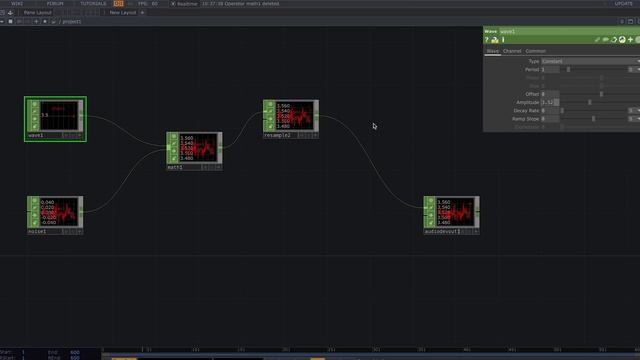This screenshot has width=640, height=360.
Task: Open the Decay Rate units dropdown
Action: (x=633, y=111)
